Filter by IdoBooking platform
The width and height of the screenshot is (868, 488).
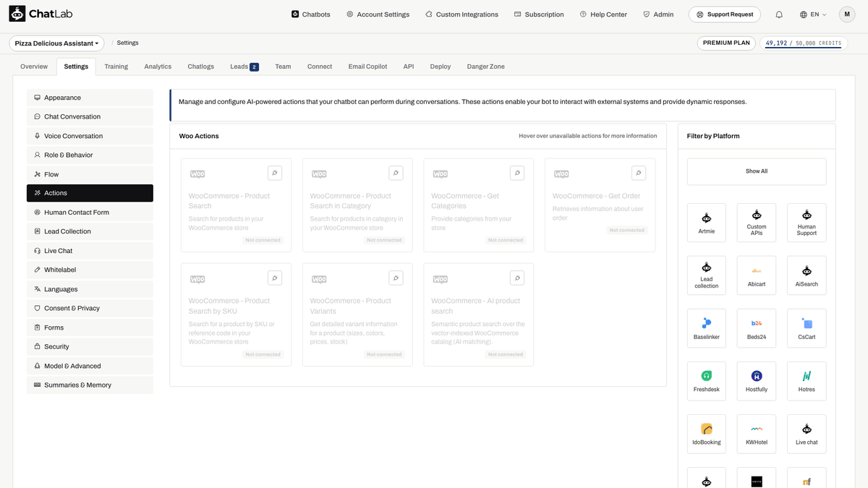pyautogui.click(x=707, y=434)
